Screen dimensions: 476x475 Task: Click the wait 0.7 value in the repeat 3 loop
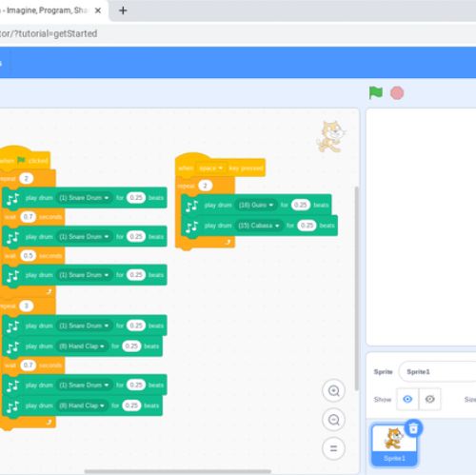point(29,366)
